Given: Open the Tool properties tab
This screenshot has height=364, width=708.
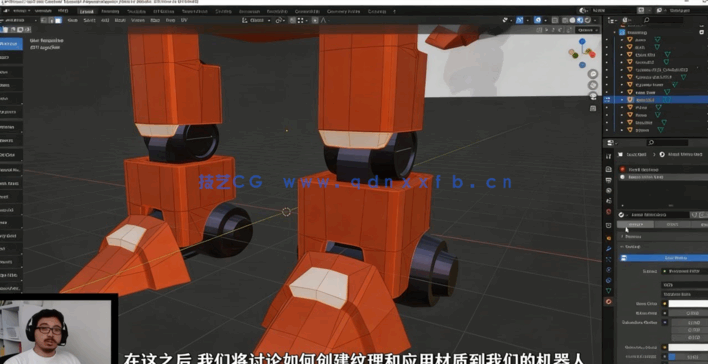Looking at the screenshot, I should (608, 156).
